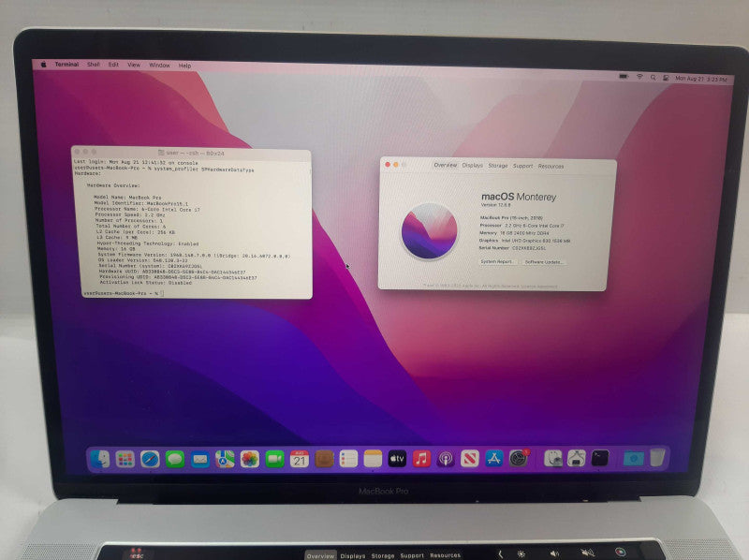Screen dimensions: 749x560
Task: Open Reminders app in Dock
Action: [x=348, y=459]
